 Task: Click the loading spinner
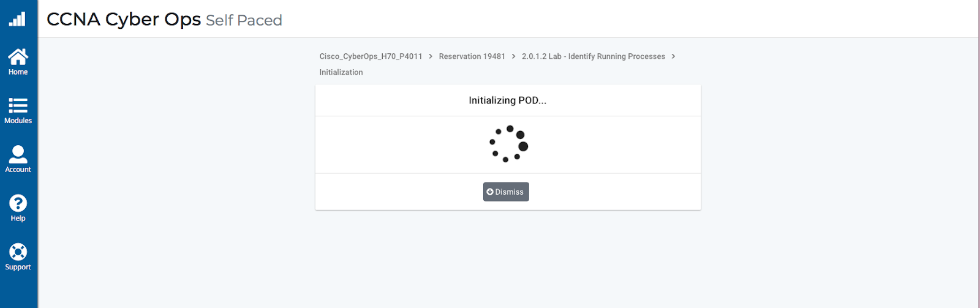(x=508, y=145)
